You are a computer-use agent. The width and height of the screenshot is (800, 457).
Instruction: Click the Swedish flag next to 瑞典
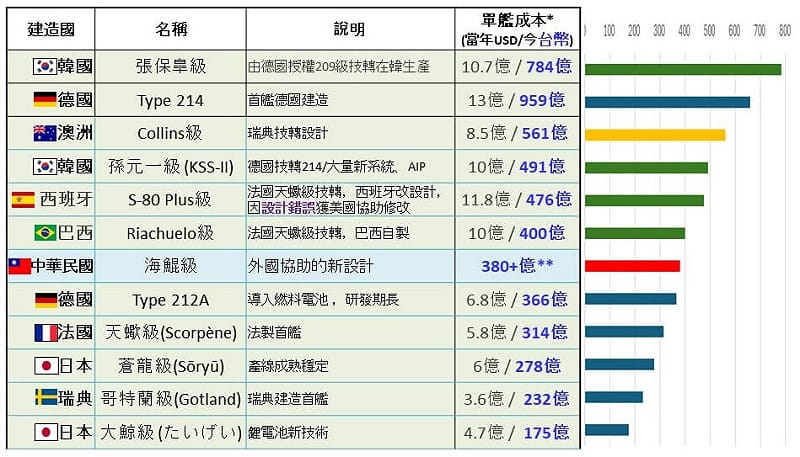(44, 399)
